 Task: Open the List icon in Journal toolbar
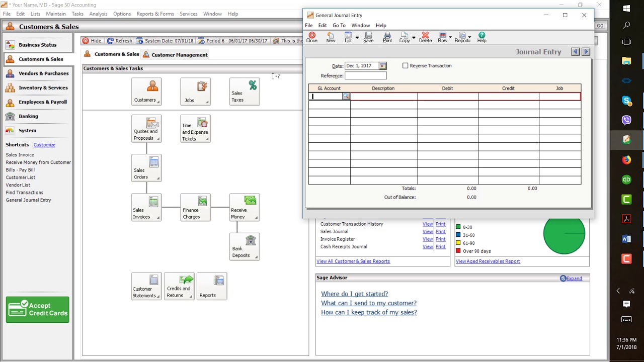348,37
